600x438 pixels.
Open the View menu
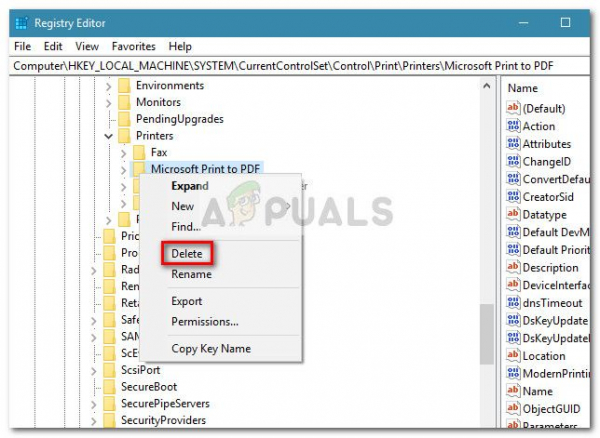click(87, 46)
